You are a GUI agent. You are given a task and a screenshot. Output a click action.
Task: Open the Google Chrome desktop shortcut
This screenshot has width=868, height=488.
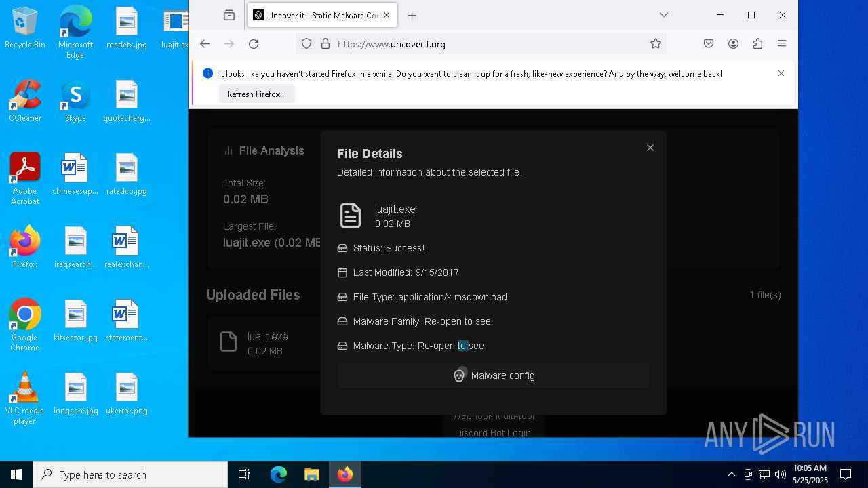(x=25, y=325)
